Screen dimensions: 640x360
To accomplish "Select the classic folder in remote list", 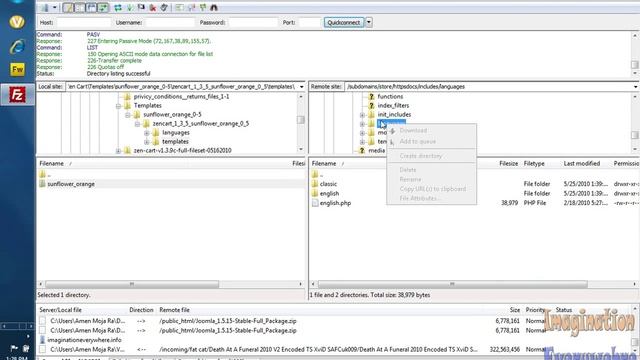I will [x=328, y=184].
